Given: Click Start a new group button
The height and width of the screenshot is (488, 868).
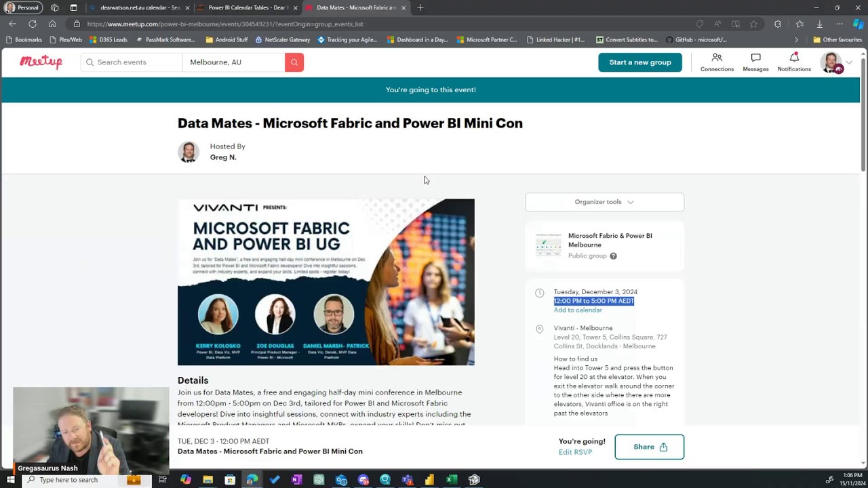Looking at the screenshot, I should (x=640, y=62).
